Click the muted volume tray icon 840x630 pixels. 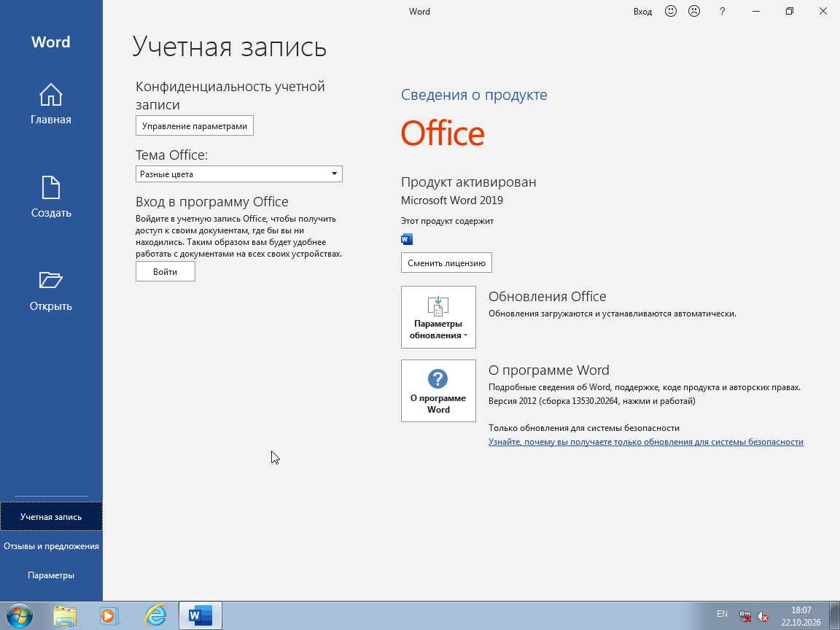pyautogui.click(x=762, y=616)
